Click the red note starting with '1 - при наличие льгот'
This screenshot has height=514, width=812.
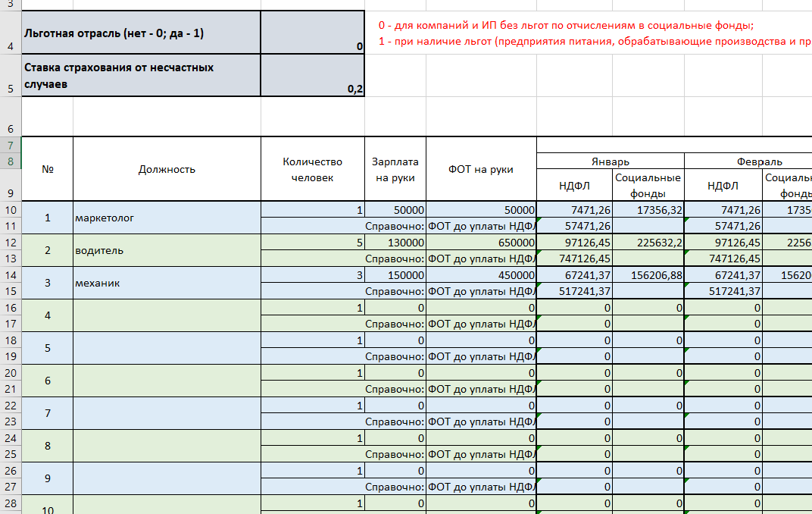click(595, 42)
